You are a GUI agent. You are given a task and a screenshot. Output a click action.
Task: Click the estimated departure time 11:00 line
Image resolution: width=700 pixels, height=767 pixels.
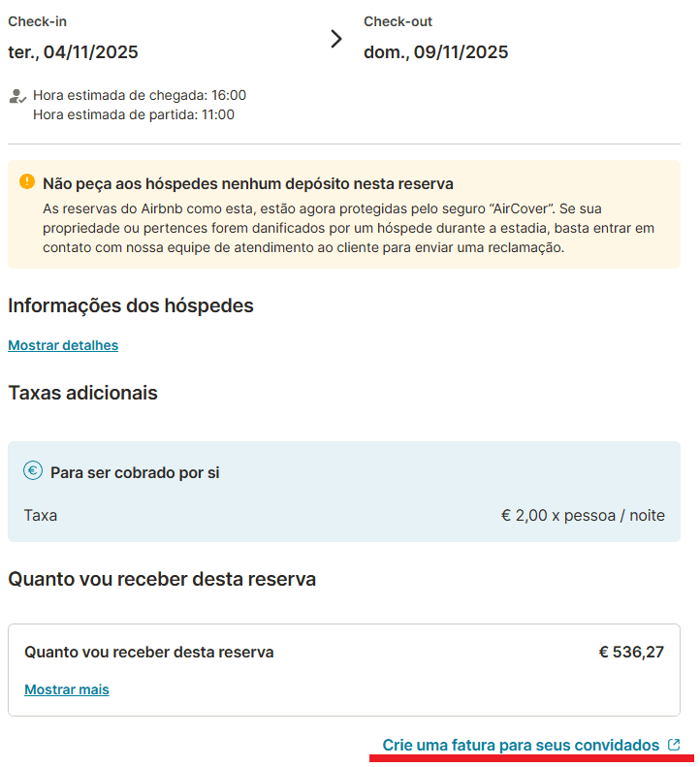coord(134,114)
